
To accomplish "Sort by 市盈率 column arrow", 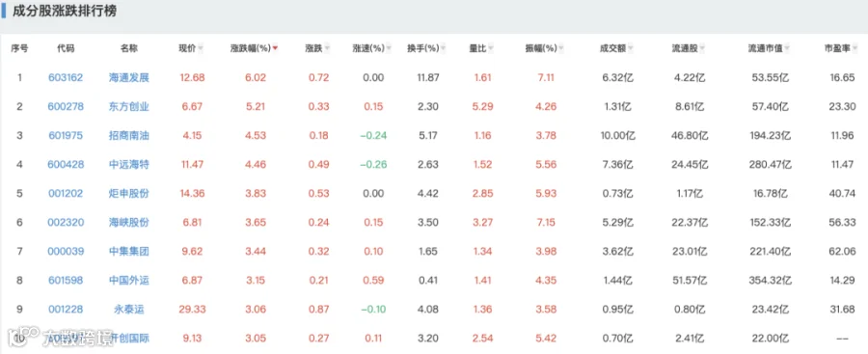I will tap(854, 49).
